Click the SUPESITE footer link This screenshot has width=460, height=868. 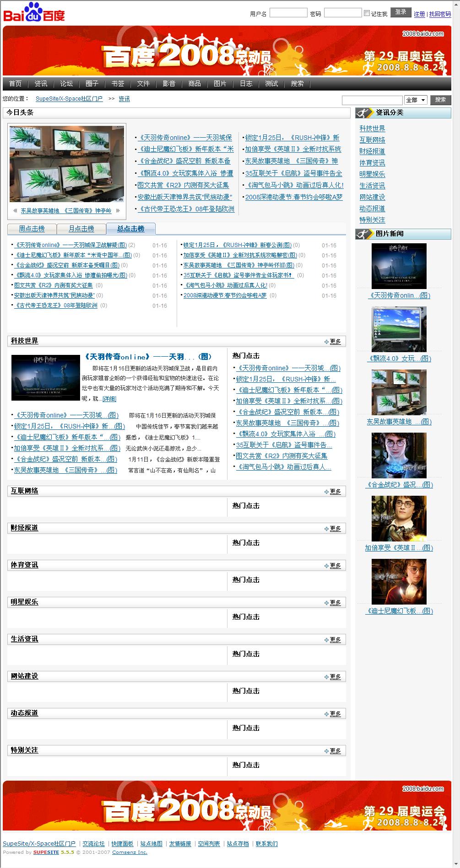[x=46, y=852]
